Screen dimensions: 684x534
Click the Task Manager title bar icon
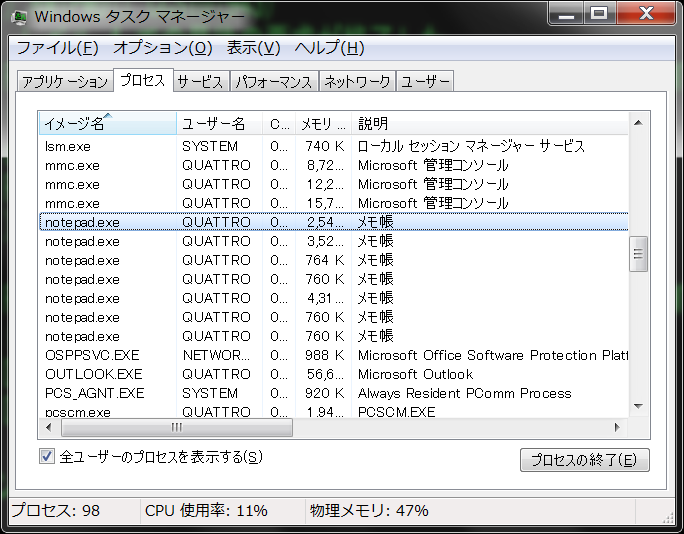click(x=19, y=16)
